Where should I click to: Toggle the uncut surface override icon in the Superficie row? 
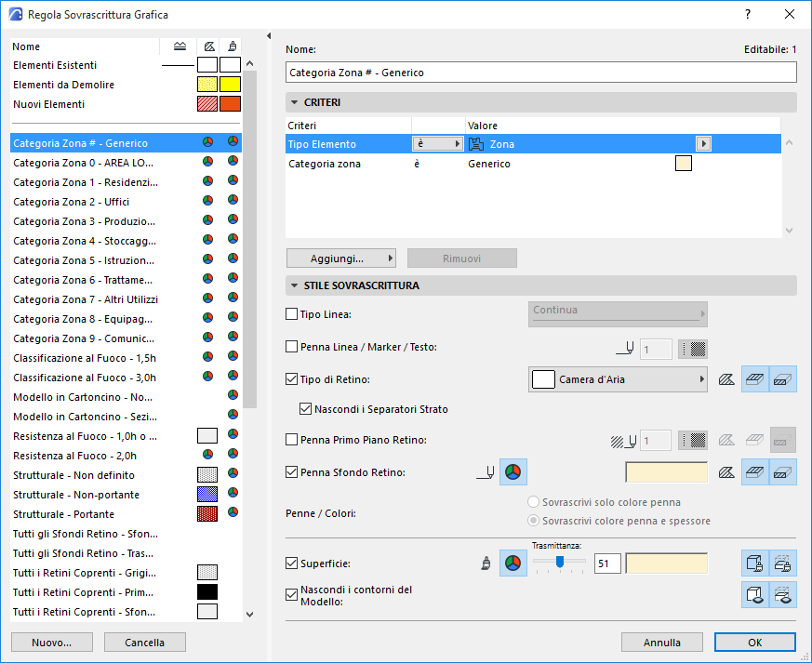point(755,564)
